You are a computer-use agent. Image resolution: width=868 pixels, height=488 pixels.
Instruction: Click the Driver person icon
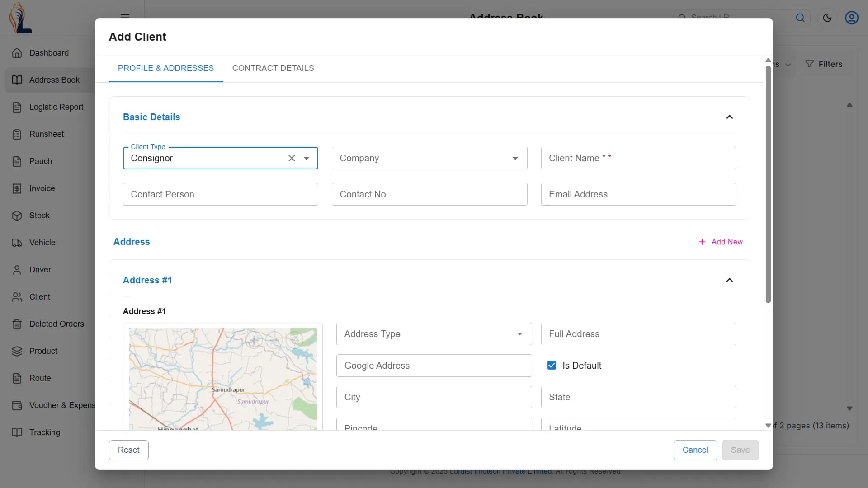point(17,270)
